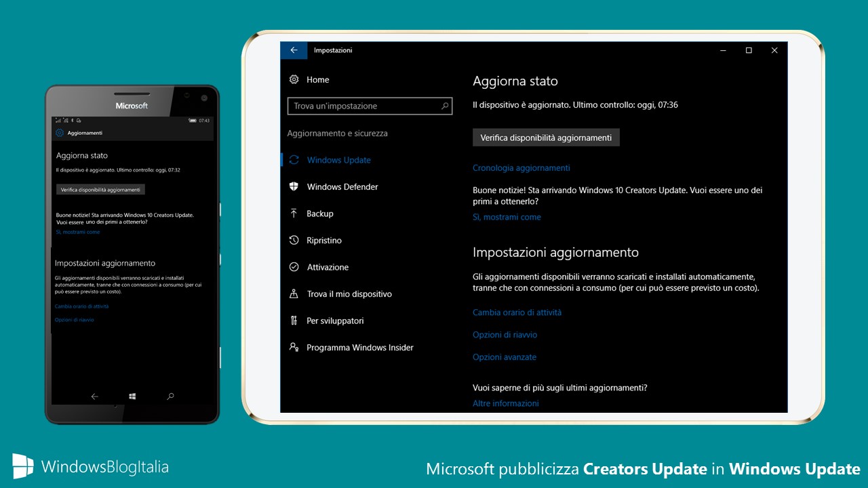Click the Impostazioni window title text
Screen dimensions: 868x488
pos(333,50)
